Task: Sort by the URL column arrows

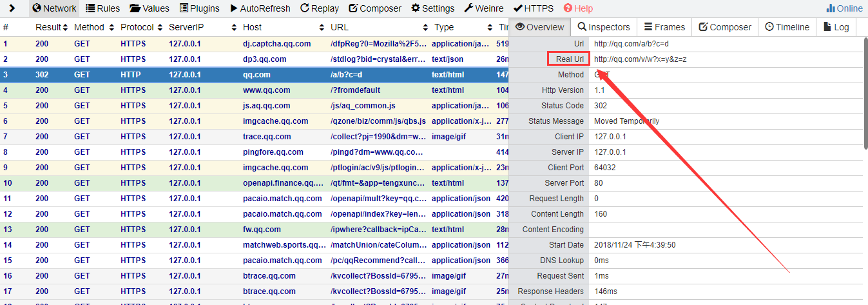Action: (425, 27)
